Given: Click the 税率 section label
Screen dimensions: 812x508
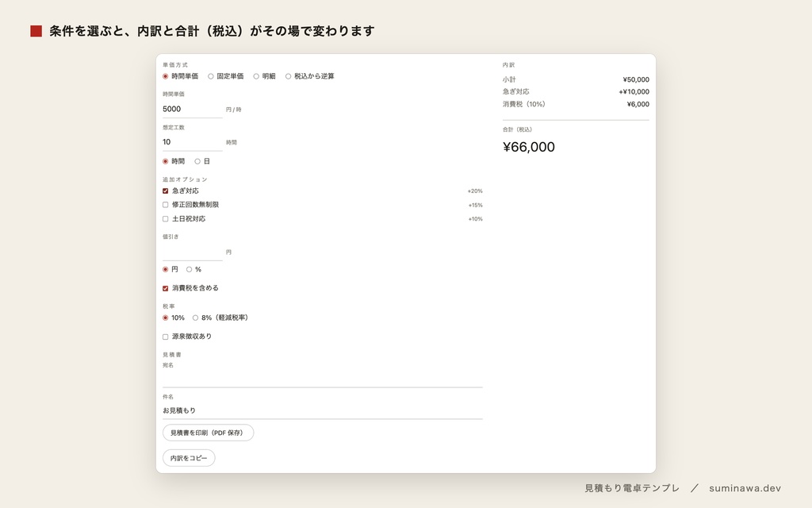Looking at the screenshot, I should pyautogui.click(x=169, y=306).
